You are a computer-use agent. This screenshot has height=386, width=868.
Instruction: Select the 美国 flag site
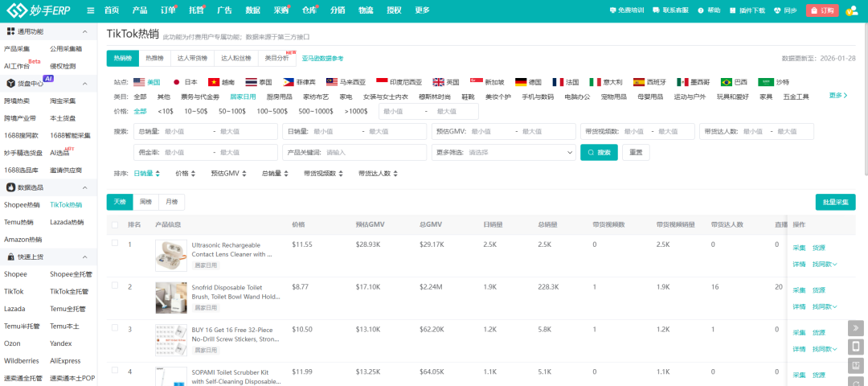pos(147,82)
